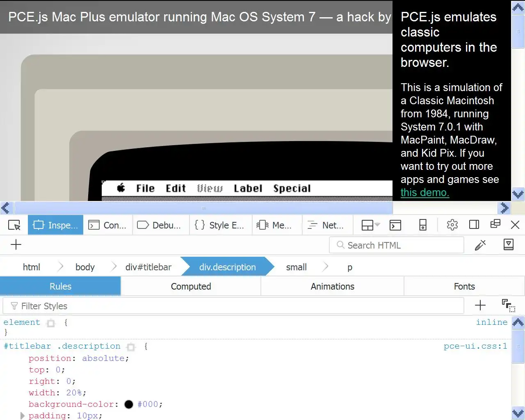525x420 pixels.
Task: Undock devtools into separate window
Action: [495, 224]
